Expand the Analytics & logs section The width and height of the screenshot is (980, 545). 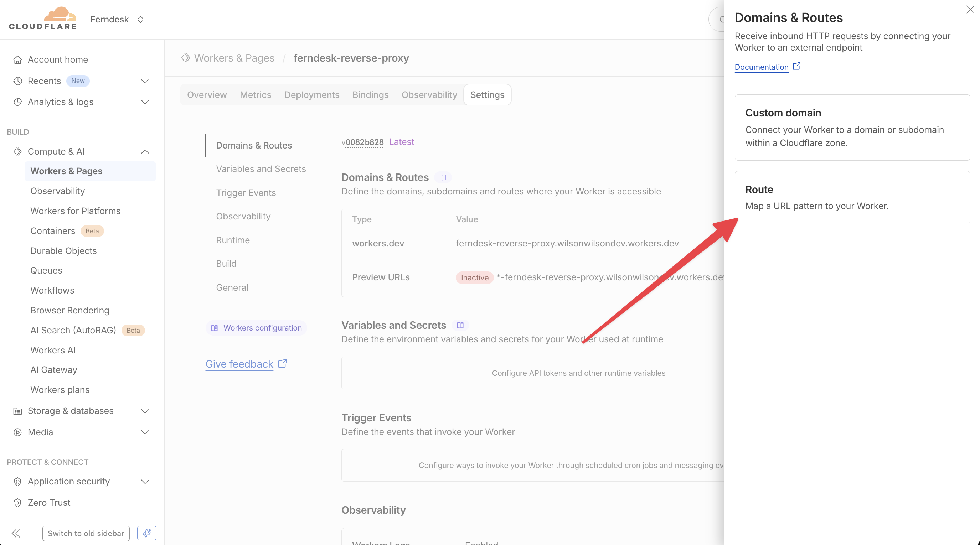[145, 102]
